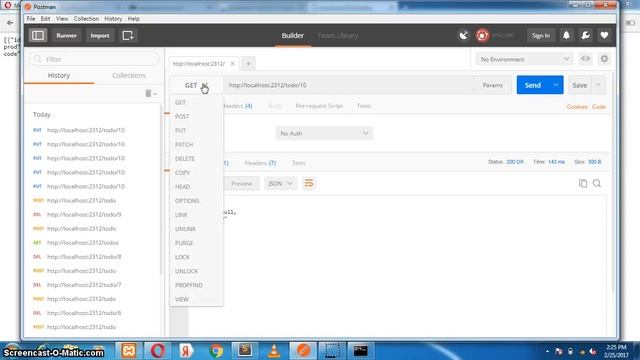Image resolution: width=640 pixels, height=360 pixels.
Task: Choose COPY in method list
Action: (x=182, y=173)
